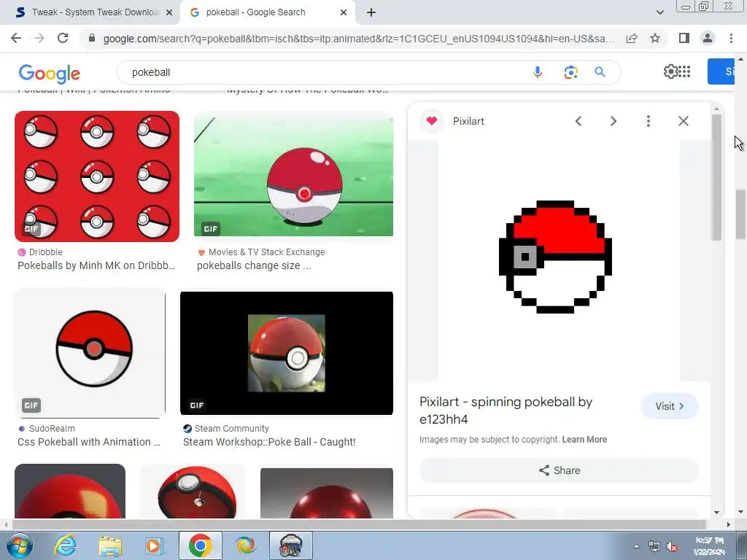Show previous image in preview panel
Screen dimensions: 747x560
pyautogui.click(x=578, y=121)
